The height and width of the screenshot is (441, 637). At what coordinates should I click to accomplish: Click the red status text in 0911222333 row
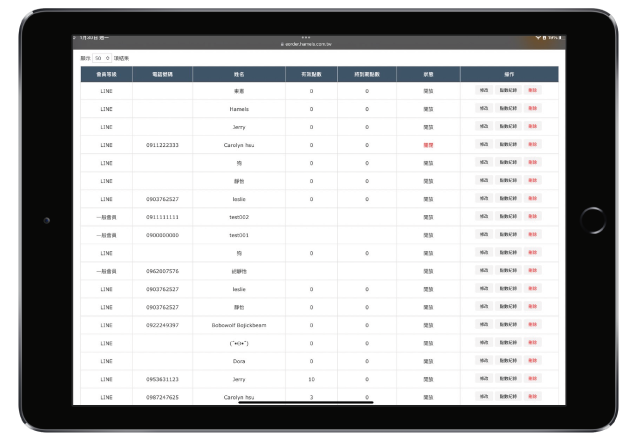click(428, 145)
